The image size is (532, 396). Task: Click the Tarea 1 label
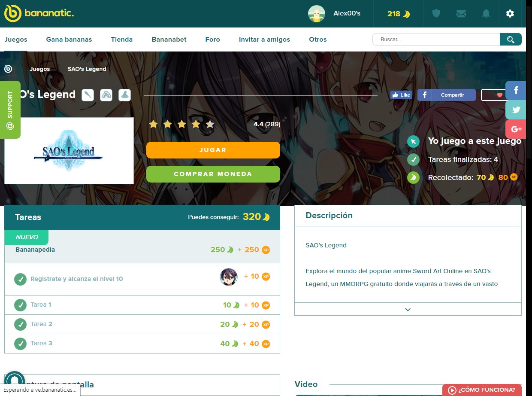41,305
